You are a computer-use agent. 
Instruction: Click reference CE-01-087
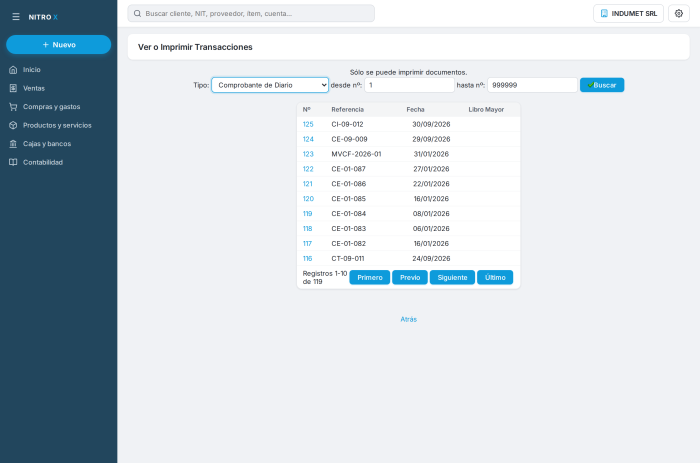[x=348, y=169]
